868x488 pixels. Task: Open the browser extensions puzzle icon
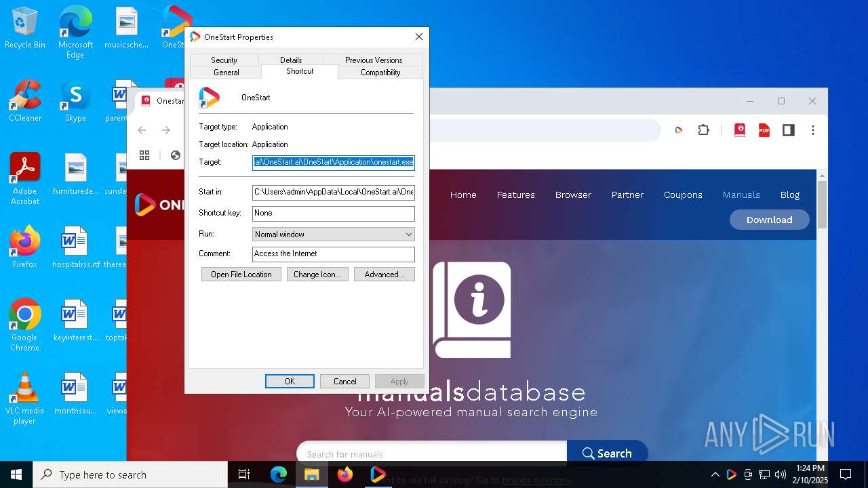click(704, 130)
